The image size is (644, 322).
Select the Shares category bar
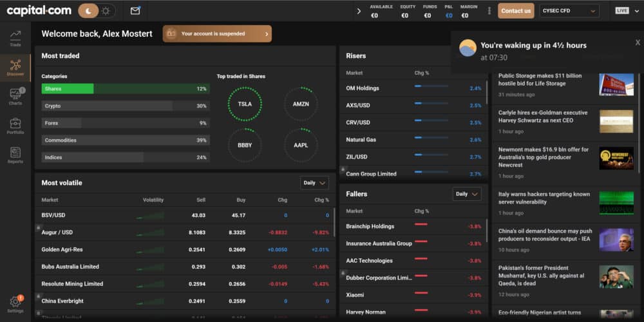[126, 89]
